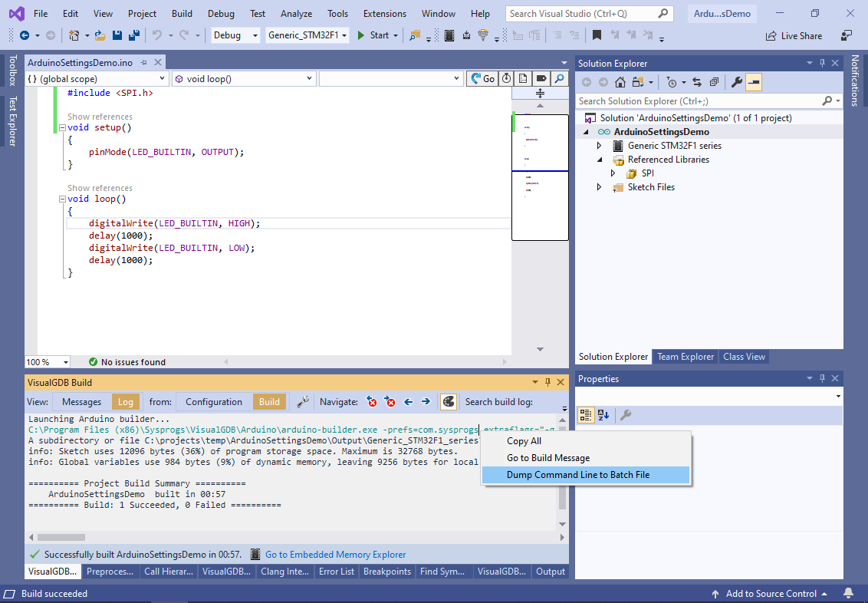Screen dimensions: 868x603
Task: Click Collapse All icon in Solution Explorer
Action: (714, 83)
